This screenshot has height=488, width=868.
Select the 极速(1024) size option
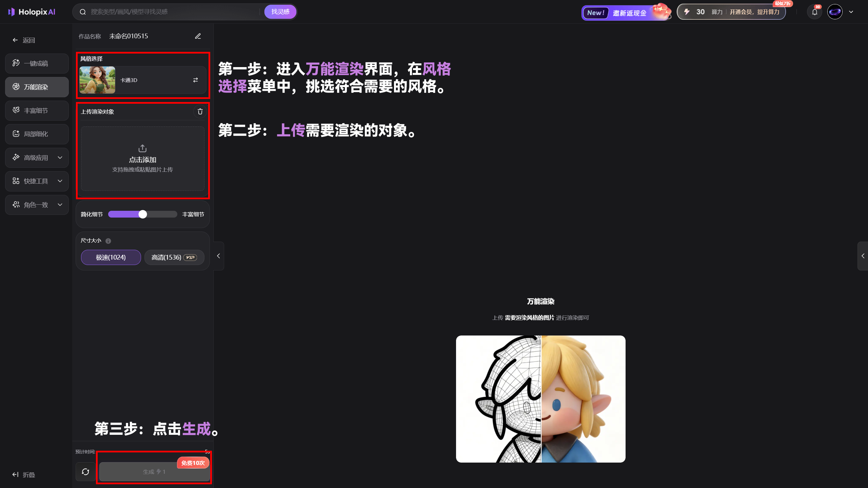click(x=111, y=257)
